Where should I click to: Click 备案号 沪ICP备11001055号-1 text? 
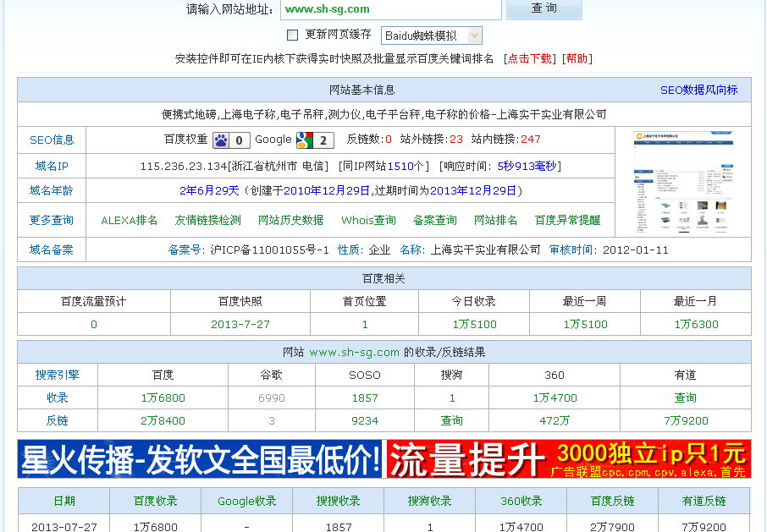pos(249,250)
